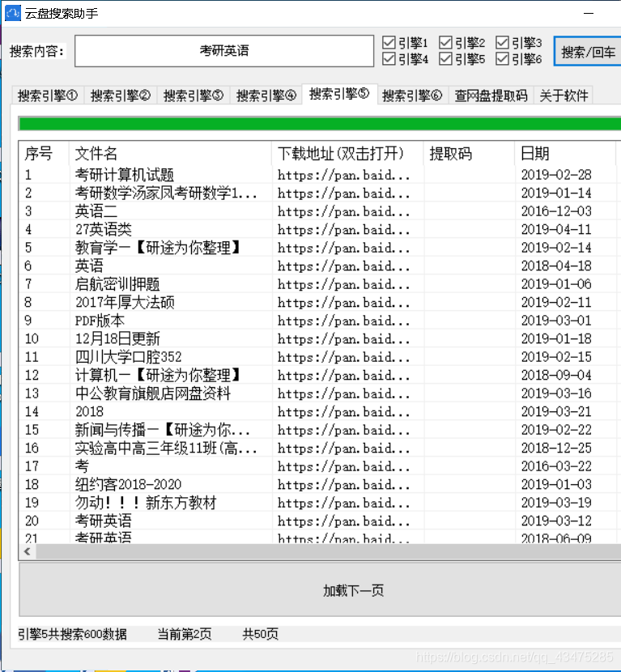Click the horizontal scrollbar left arrow

tap(28, 551)
